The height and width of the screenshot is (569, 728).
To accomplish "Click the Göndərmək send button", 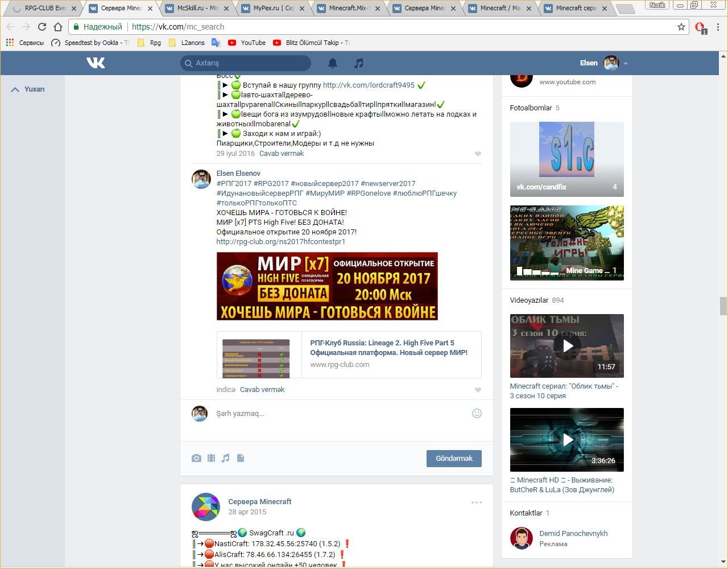I will point(454,459).
